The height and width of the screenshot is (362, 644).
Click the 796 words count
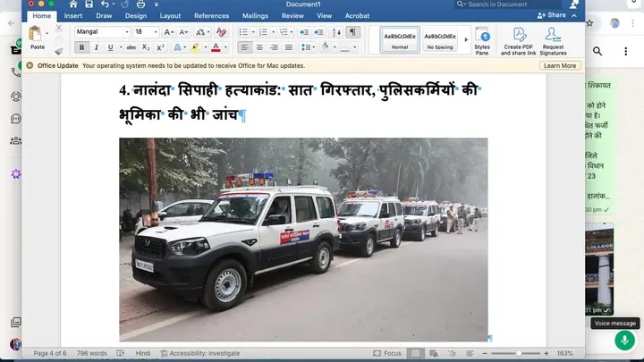91,353
